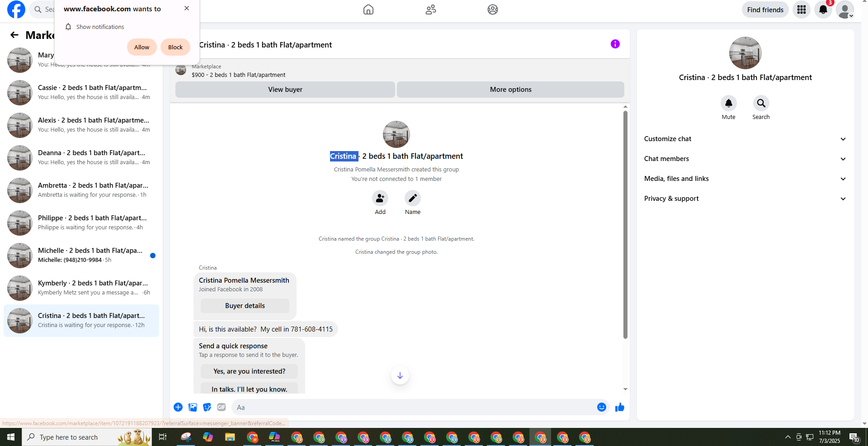The height and width of the screenshot is (446, 868).
Task: Attach a photo using the image icon
Action: tap(193, 407)
